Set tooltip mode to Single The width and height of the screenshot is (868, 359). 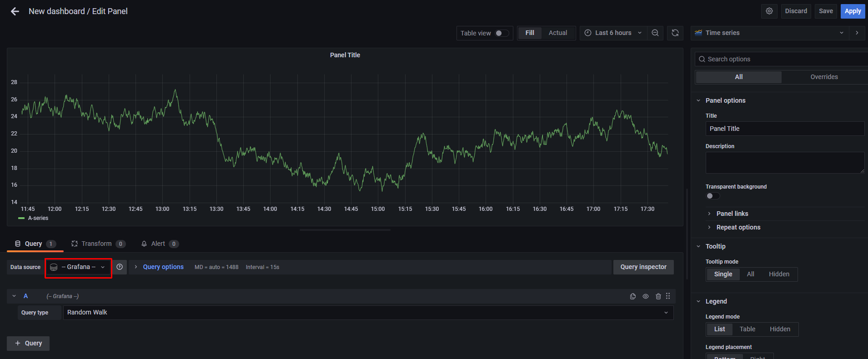(x=723, y=274)
